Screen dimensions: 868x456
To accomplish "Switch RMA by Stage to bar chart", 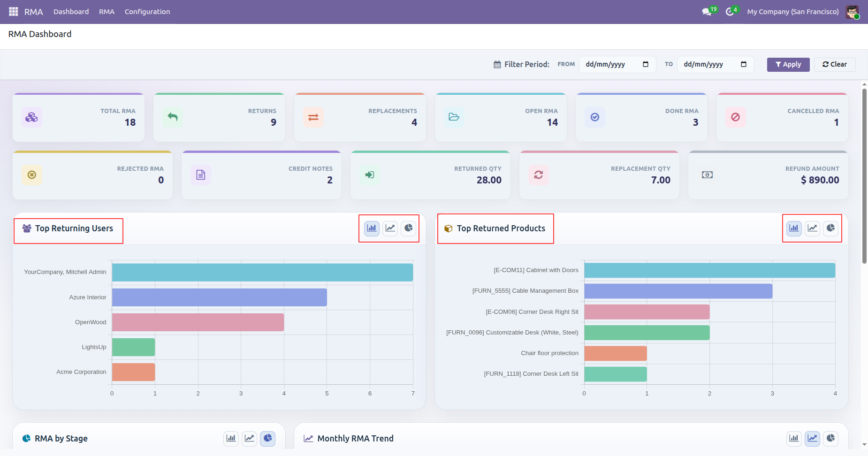I will pyautogui.click(x=231, y=438).
